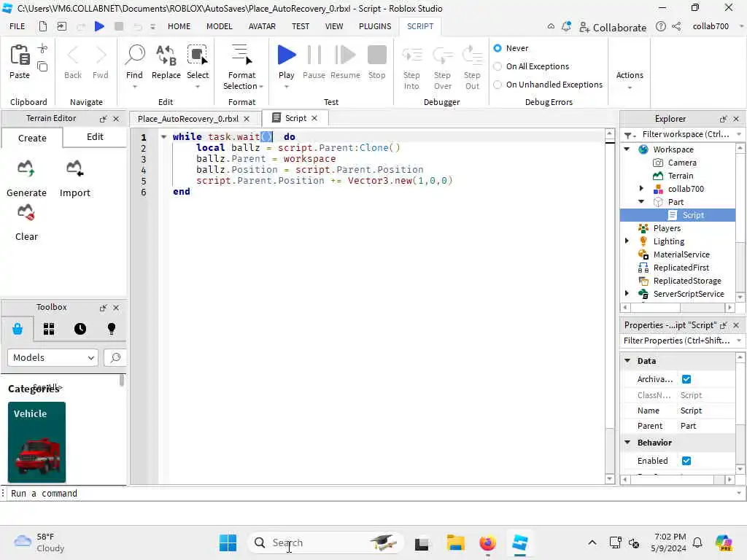The image size is (747, 560).
Task: Click Step Over debugger icon
Action: [443, 55]
